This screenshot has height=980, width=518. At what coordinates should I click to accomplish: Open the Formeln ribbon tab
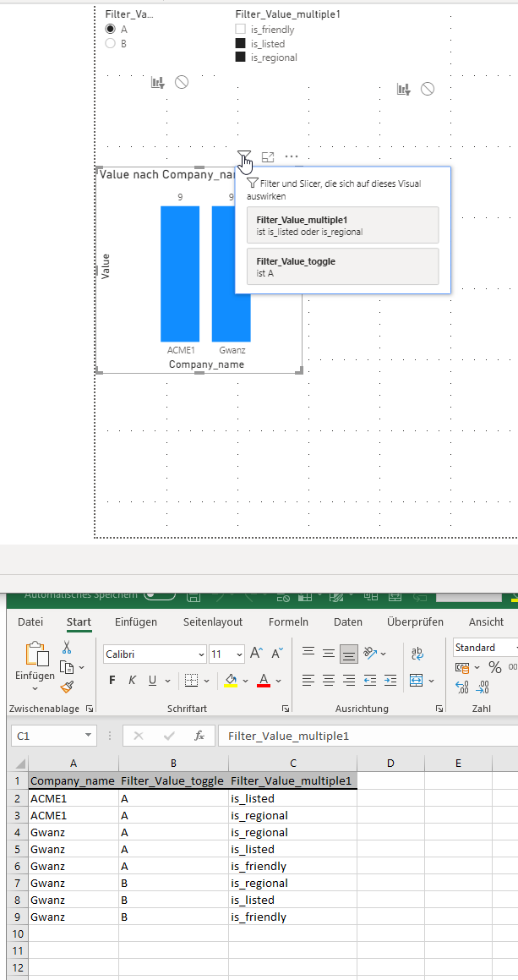(x=289, y=621)
